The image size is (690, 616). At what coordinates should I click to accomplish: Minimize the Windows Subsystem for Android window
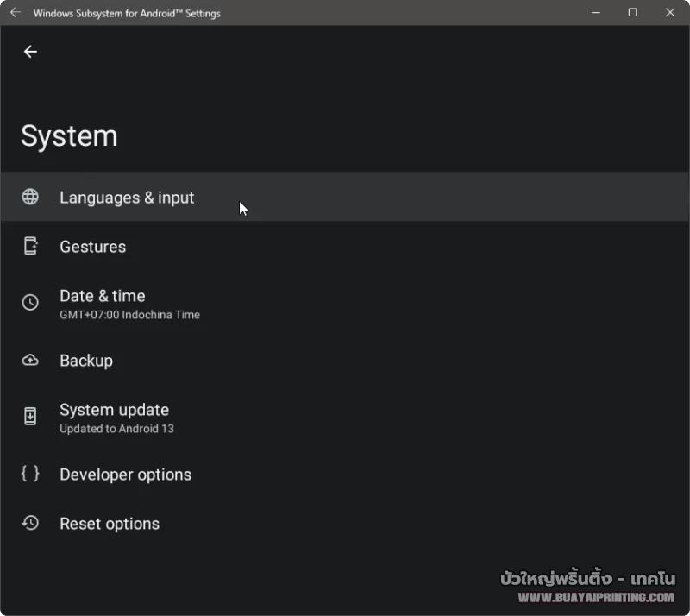click(x=595, y=13)
